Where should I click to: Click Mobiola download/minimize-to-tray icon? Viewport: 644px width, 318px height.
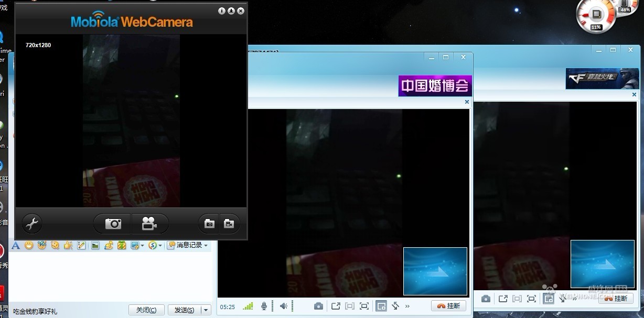(x=231, y=11)
